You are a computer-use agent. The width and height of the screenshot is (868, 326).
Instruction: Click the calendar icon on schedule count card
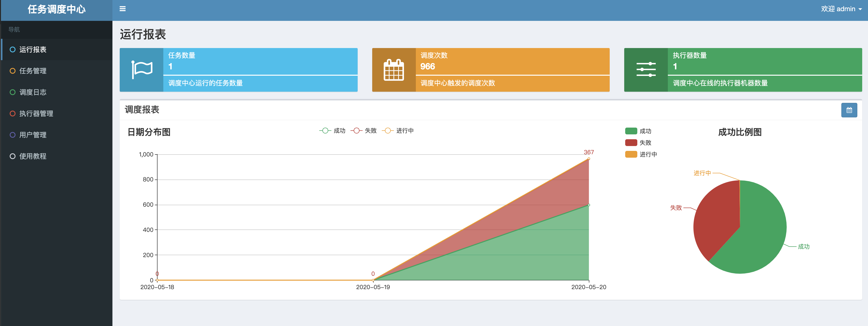[x=394, y=70]
